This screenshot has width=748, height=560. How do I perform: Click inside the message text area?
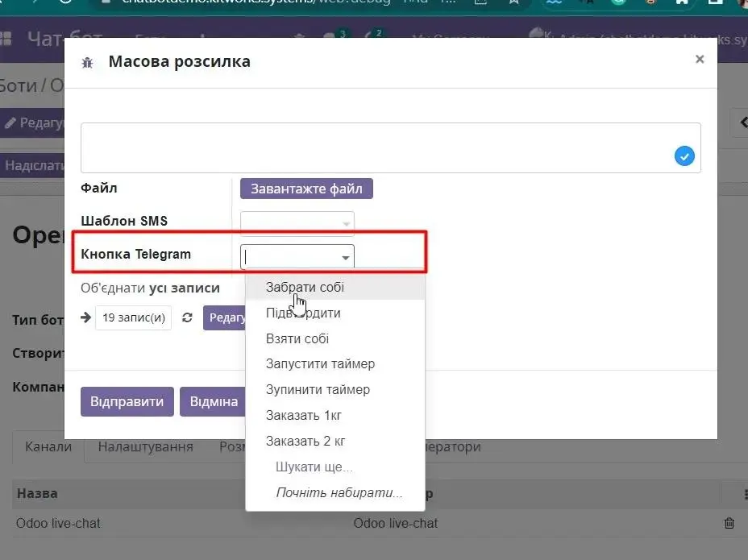tap(371, 147)
